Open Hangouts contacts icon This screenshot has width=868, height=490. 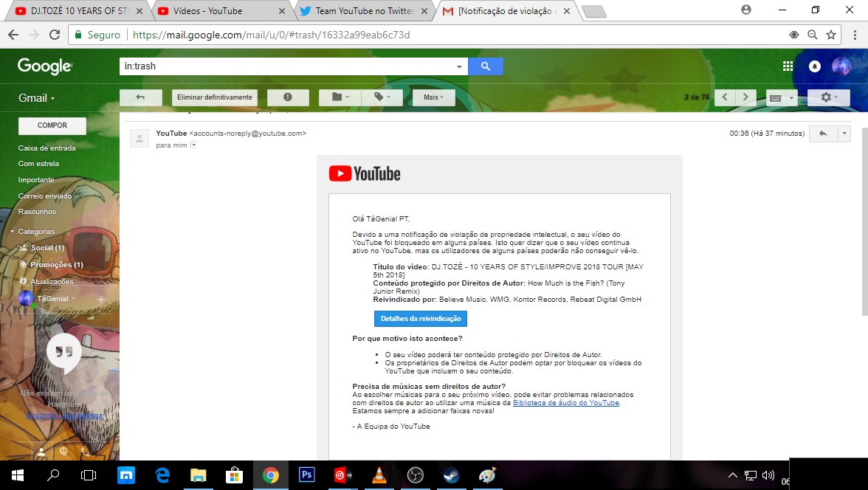coord(41,452)
